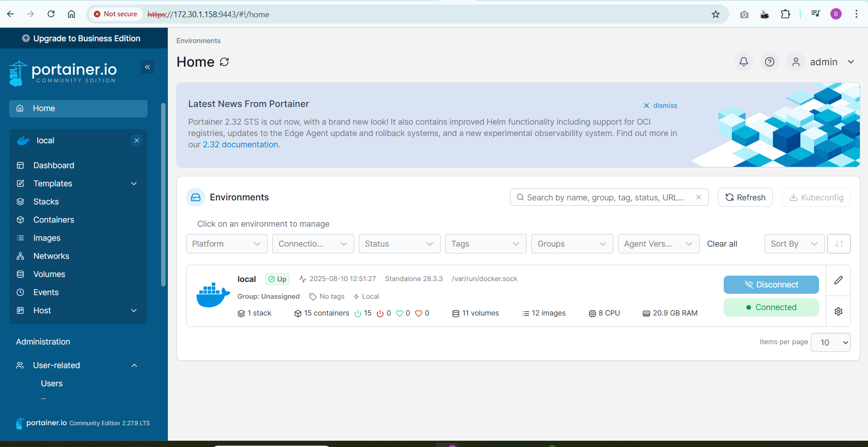Click the sidebar vertical scrollbar
Viewport: 868px width, 447px height.
163,195
